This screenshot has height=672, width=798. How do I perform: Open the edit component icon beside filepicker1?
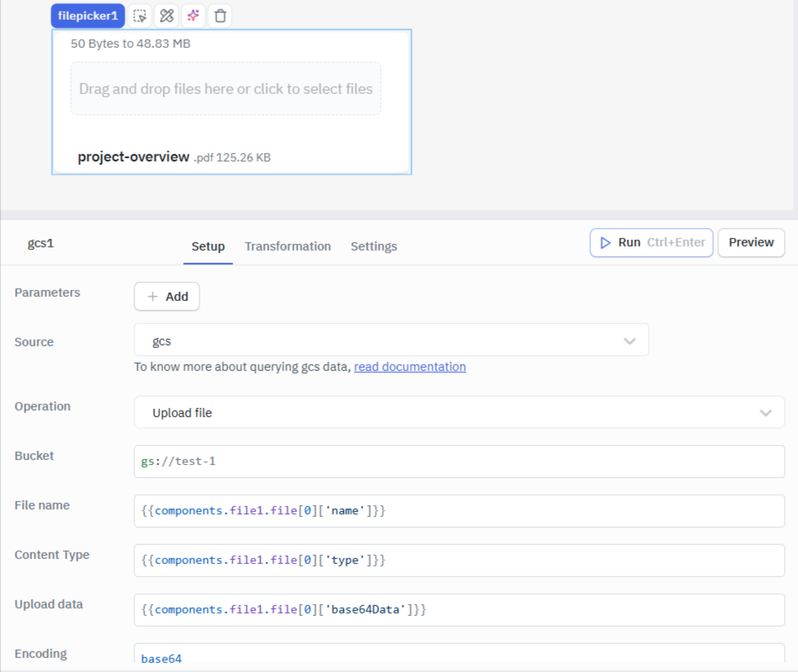click(166, 15)
